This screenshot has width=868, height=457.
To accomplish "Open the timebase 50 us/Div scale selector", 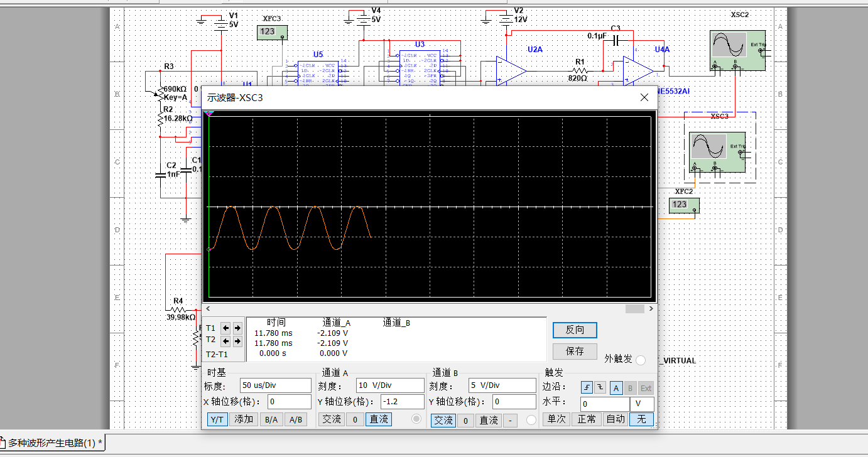I will pos(275,385).
